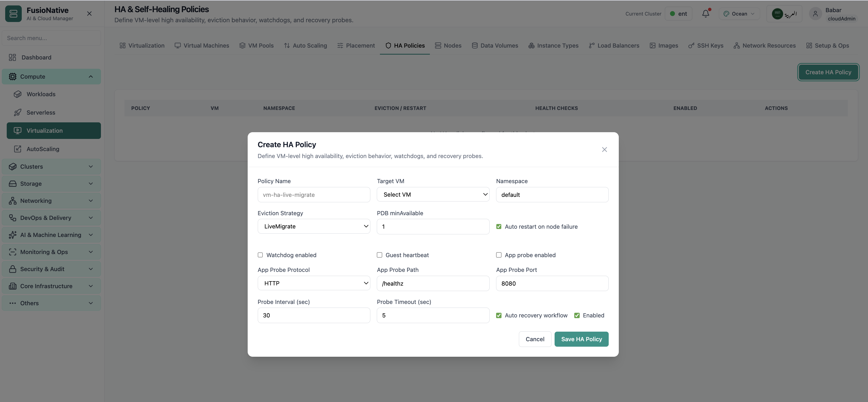Click the Virtualization monitor icon in sidebar

tap(18, 131)
